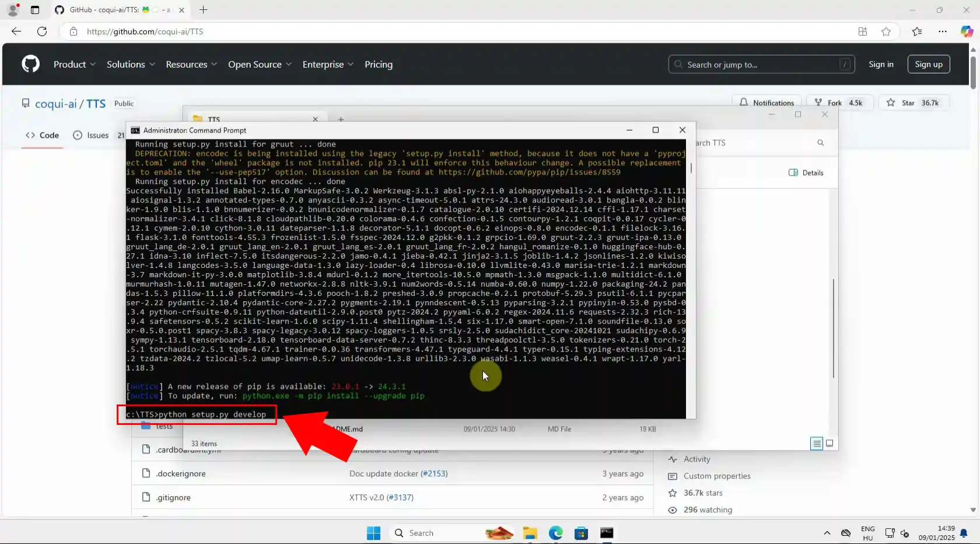Open the TTS repository name link
The image size is (980, 544).
point(96,103)
